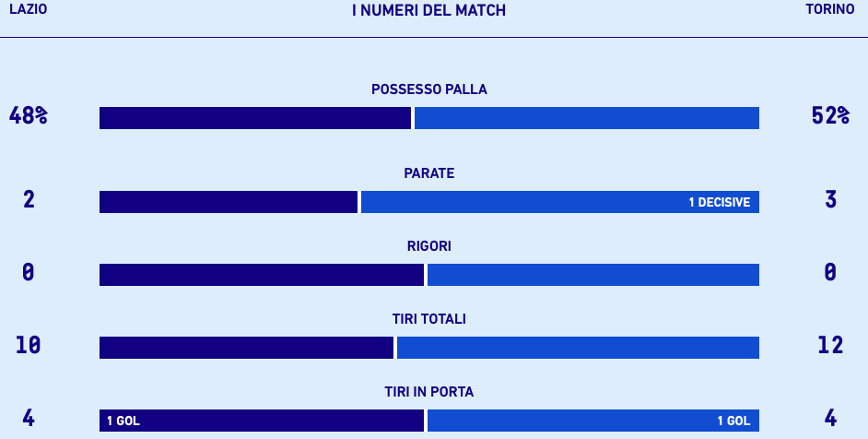Screen dimensions: 868x439
Task: Click Torino's total shots value 12
Action: pos(830,345)
